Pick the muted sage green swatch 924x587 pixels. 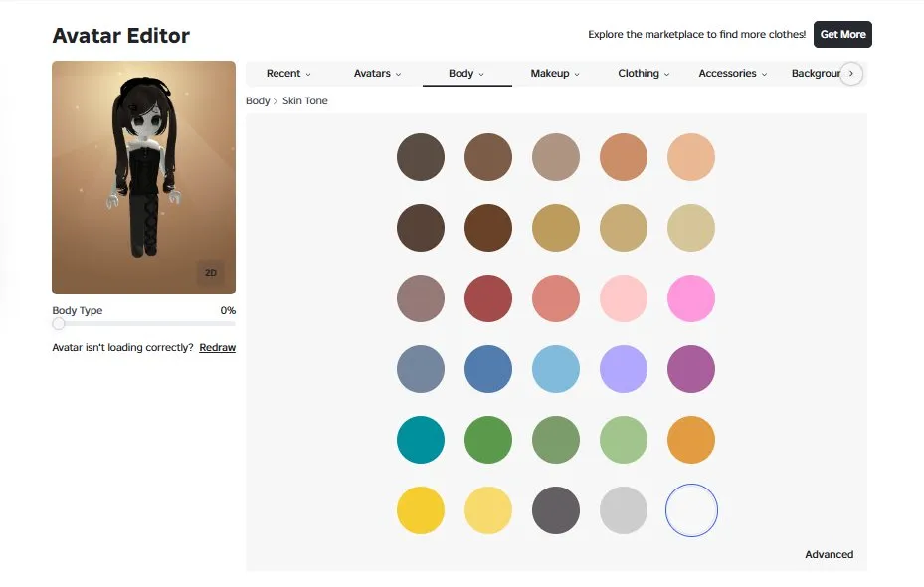[556, 440]
